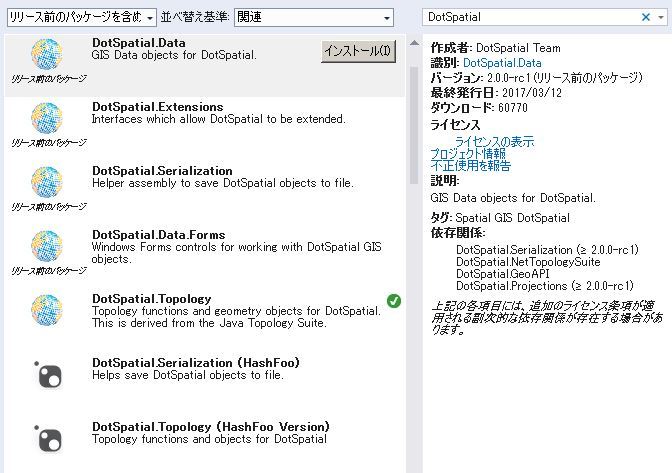Select the DotSpatial.Topology package title

(152, 299)
